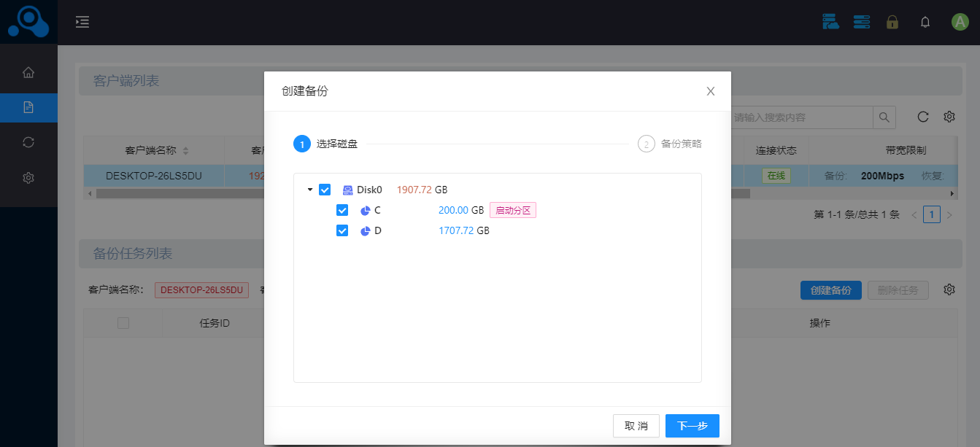Select step 2 备份策略 in wizard

coord(670,144)
